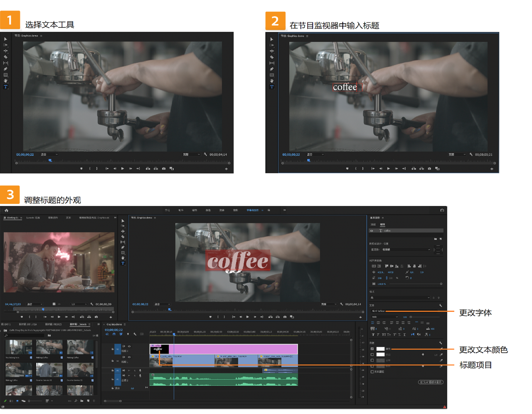
Task: Open the 适合 zoom level dropdown under the program monitor
Action: click(x=162, y=304)
